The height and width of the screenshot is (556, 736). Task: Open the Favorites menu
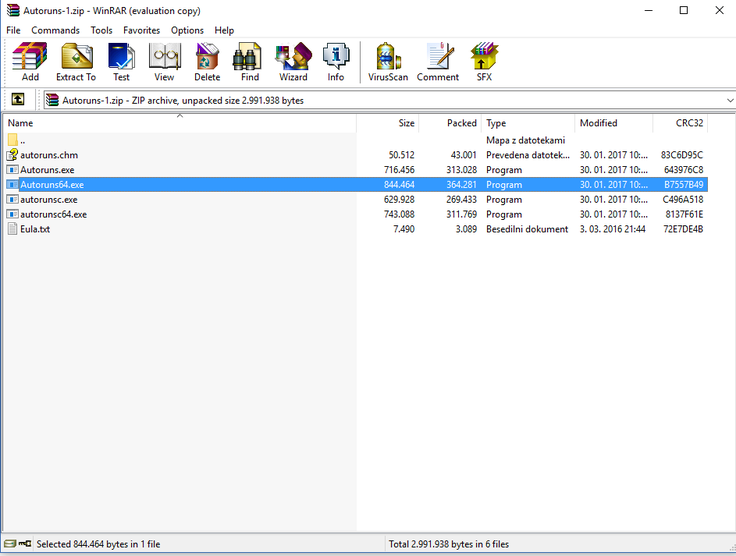click(141, 30)
